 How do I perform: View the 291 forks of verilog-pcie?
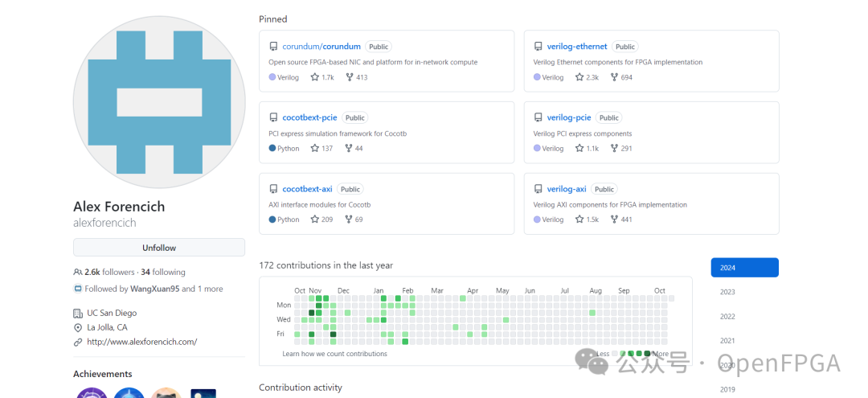[621, 149]
